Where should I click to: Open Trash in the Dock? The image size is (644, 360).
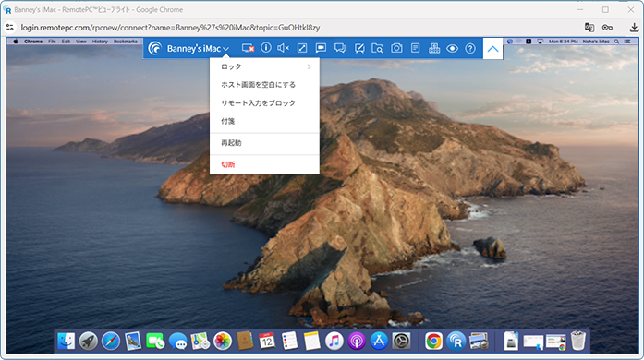[x=577, y=342]
